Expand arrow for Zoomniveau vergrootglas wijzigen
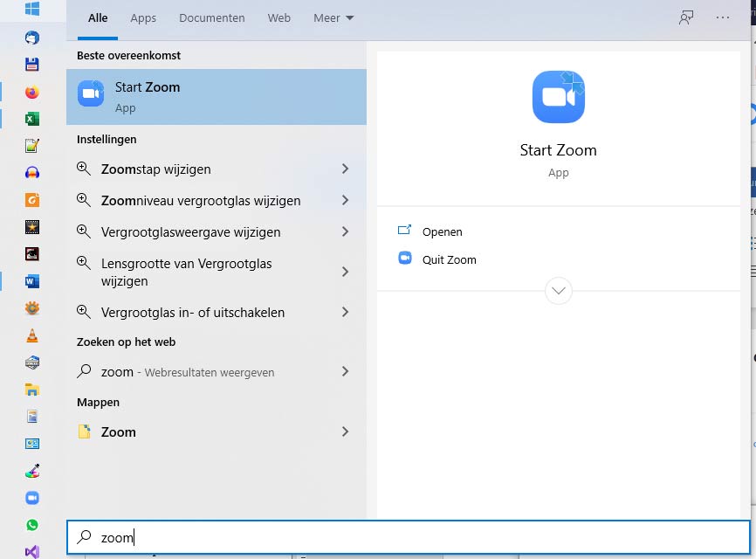Image resolution: width=756 pixels, height=559 pixels. click(x=345, y=200)
